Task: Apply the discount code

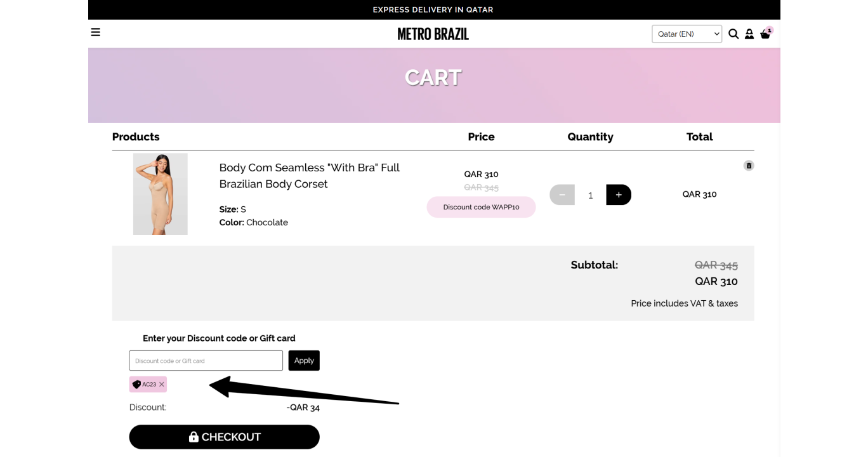Action: [304, 361]
